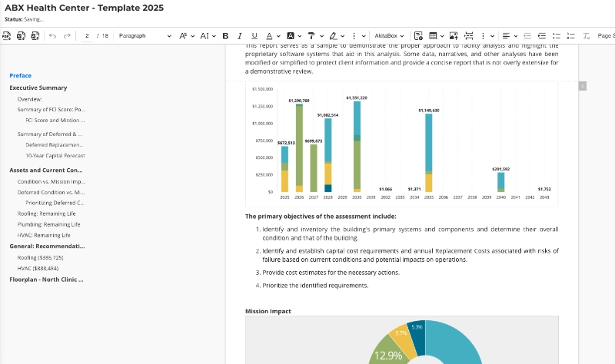Open the font color picker
This screenshot has width=615, height=364.
click(269, 35)
